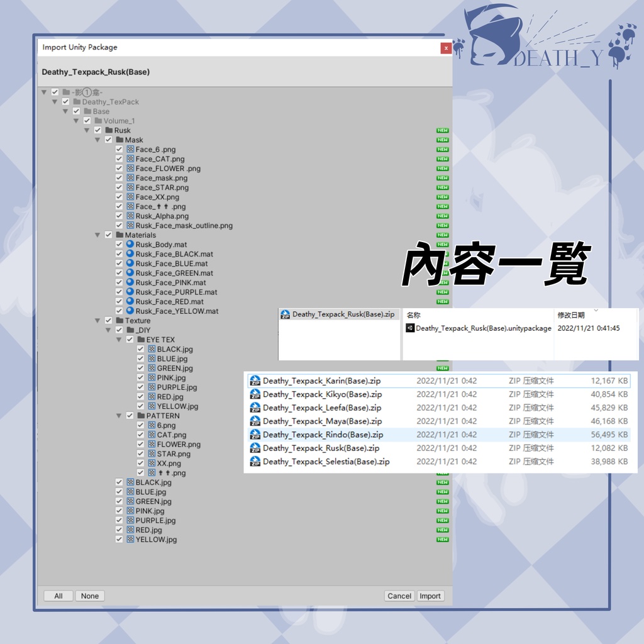Collapse the Volume_1 tree expander
Screen dimensions: 644x644
tap(76, 120)
